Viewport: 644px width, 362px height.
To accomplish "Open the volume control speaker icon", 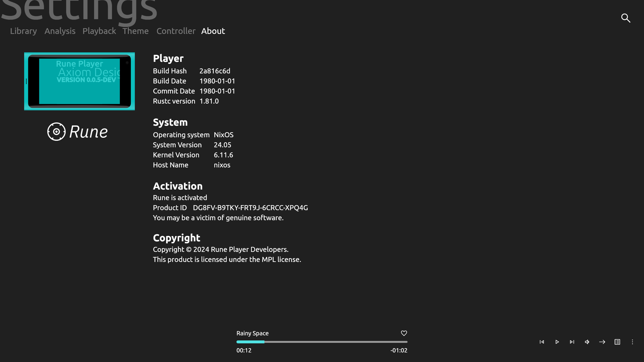I will click(587, 342).
